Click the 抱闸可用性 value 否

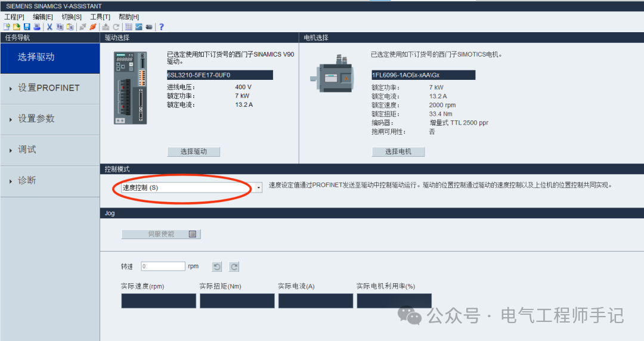point(432,132)
